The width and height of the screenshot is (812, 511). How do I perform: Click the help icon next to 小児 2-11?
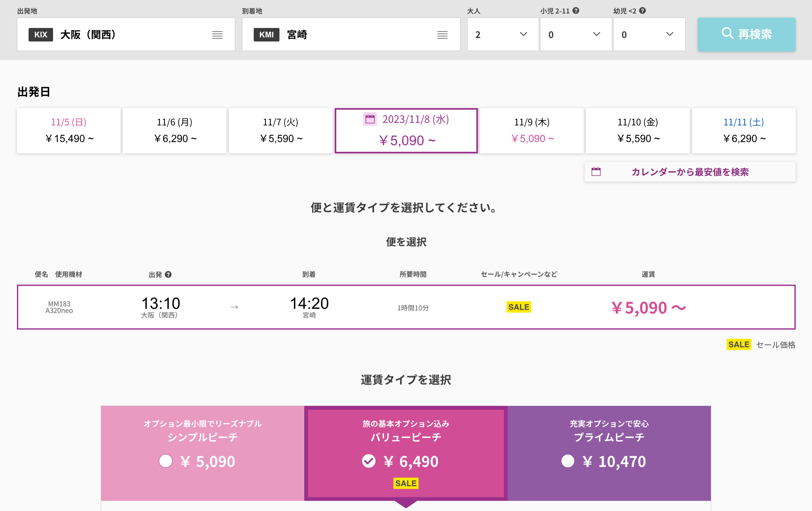click(576, 10)
